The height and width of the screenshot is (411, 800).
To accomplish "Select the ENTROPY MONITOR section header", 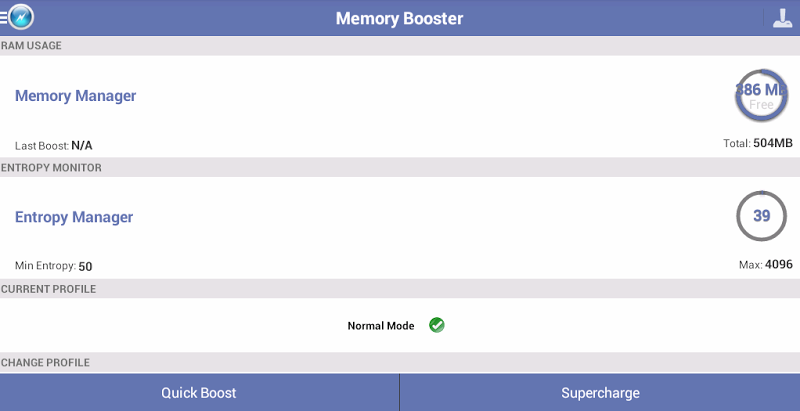I will coord(51,168).
